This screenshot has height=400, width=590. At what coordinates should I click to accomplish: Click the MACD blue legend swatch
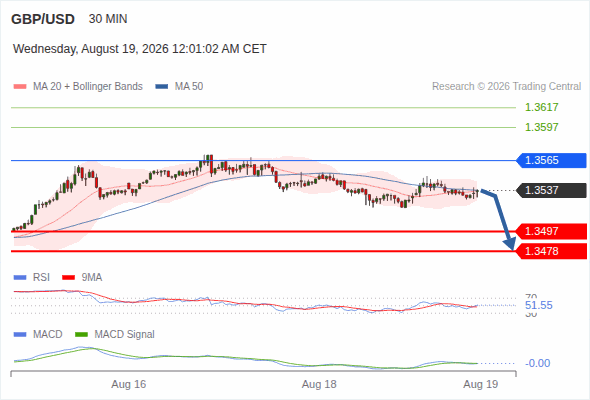pyautogui.click(x=20, y=335)
